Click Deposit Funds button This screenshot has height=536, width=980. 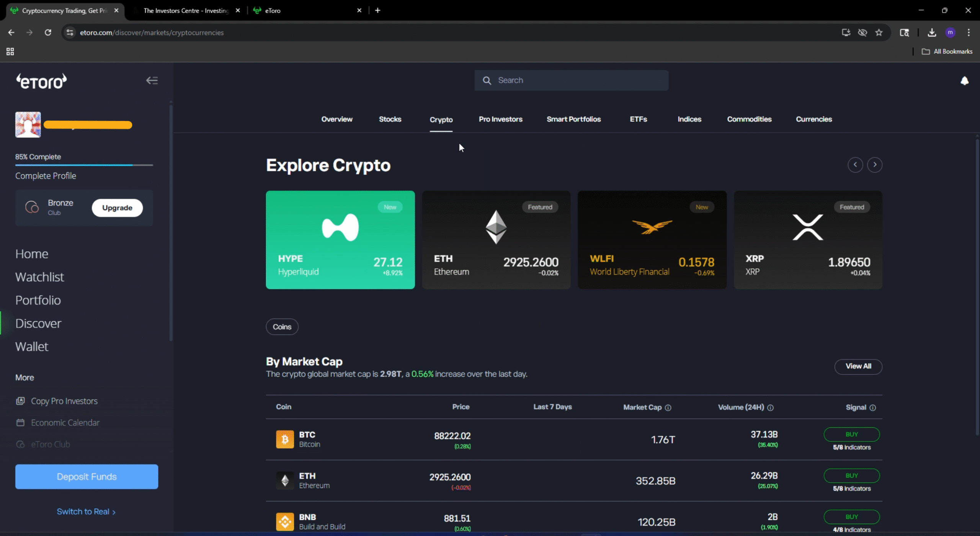(x=87, y=477)
